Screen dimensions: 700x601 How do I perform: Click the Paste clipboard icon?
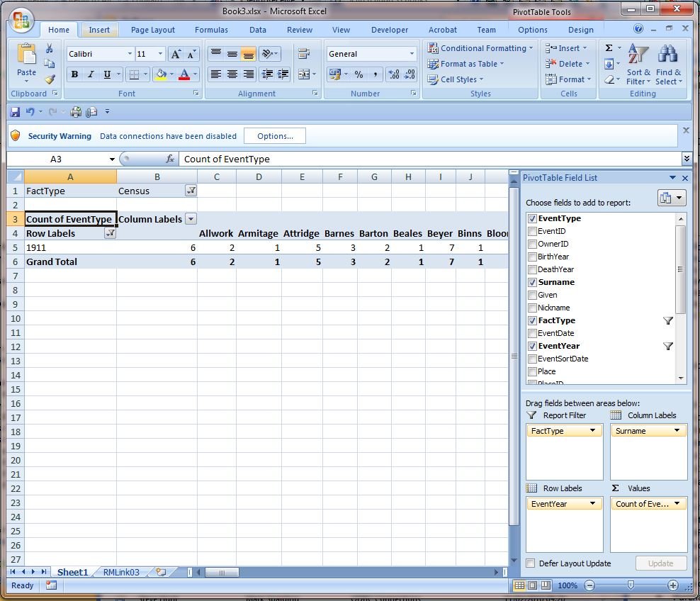tap(26, 55)
